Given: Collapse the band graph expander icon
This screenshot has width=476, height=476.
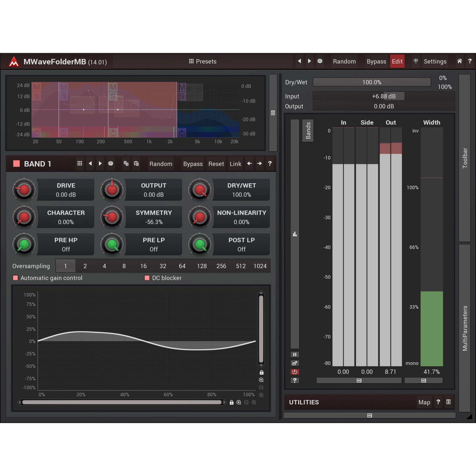Looking at the screenshot, I should click(273, 113).
